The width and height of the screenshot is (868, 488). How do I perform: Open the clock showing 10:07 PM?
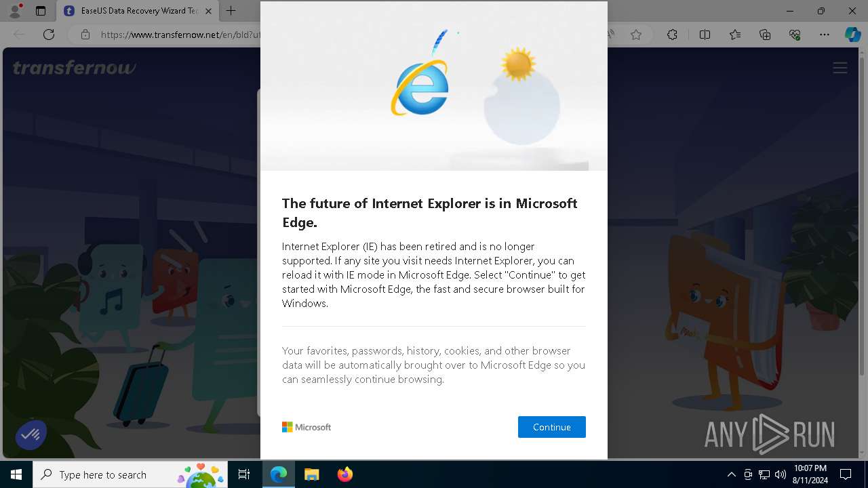pyautogui.click(x=810, y=474)
